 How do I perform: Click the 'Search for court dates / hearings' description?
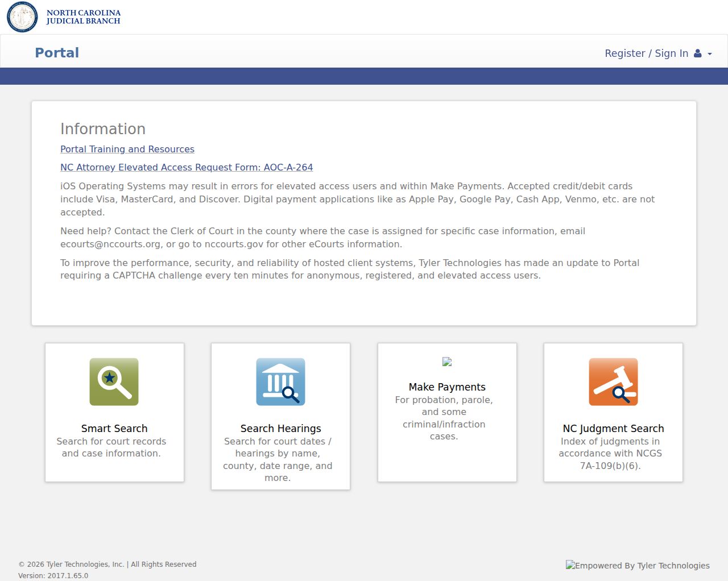tap(278, 459)
